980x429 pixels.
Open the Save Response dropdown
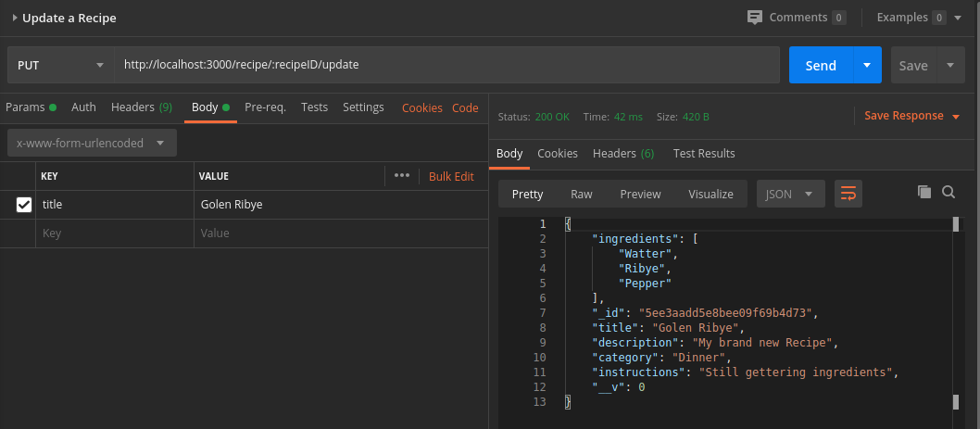point(911,116)
